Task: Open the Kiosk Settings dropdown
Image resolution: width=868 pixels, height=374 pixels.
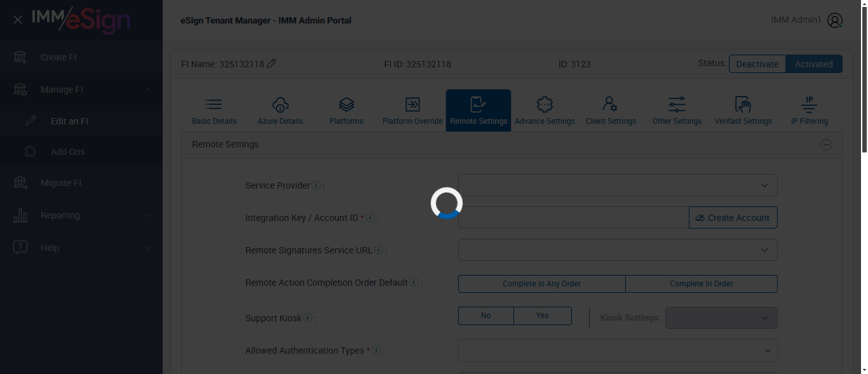Action: 721,317
